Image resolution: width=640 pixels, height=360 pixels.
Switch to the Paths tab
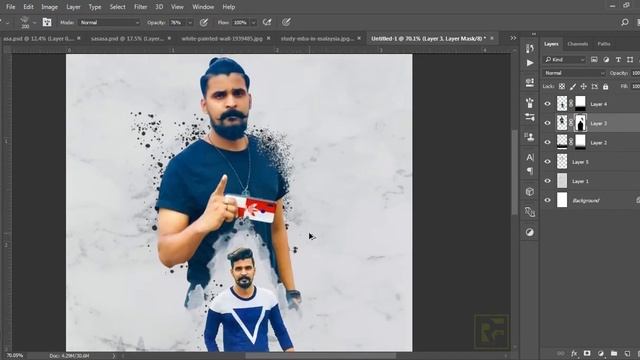pyautogui.click(x=604, y=44)
